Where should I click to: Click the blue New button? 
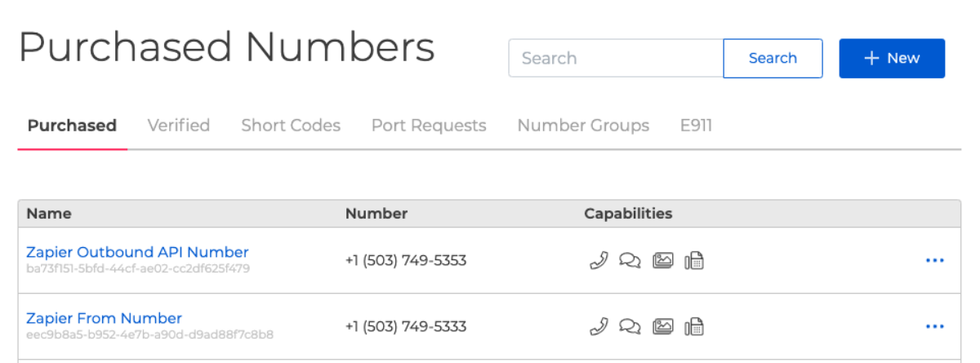892,58
